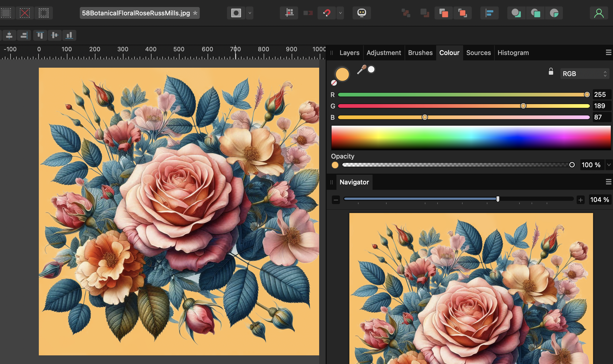The height and width of the screenshot is (364, 613).
Task: Click the Move Back One arrange icon
Action: pos(425,13)
